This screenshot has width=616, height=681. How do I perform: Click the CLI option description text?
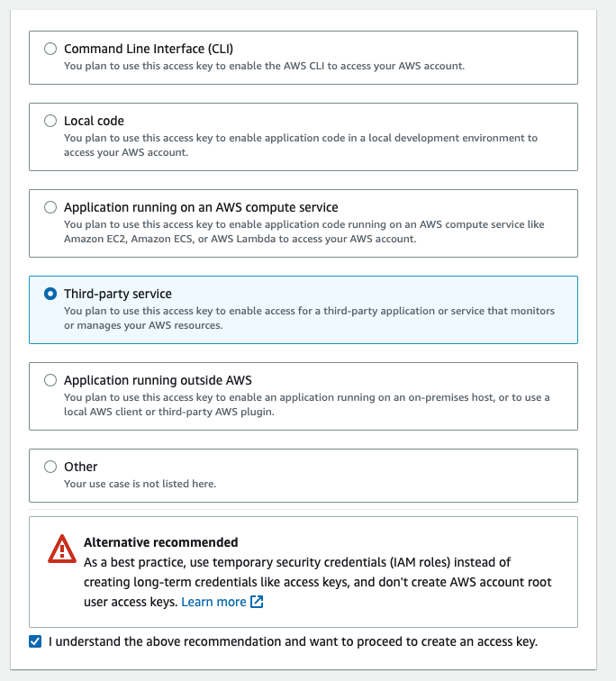(265, 66)
